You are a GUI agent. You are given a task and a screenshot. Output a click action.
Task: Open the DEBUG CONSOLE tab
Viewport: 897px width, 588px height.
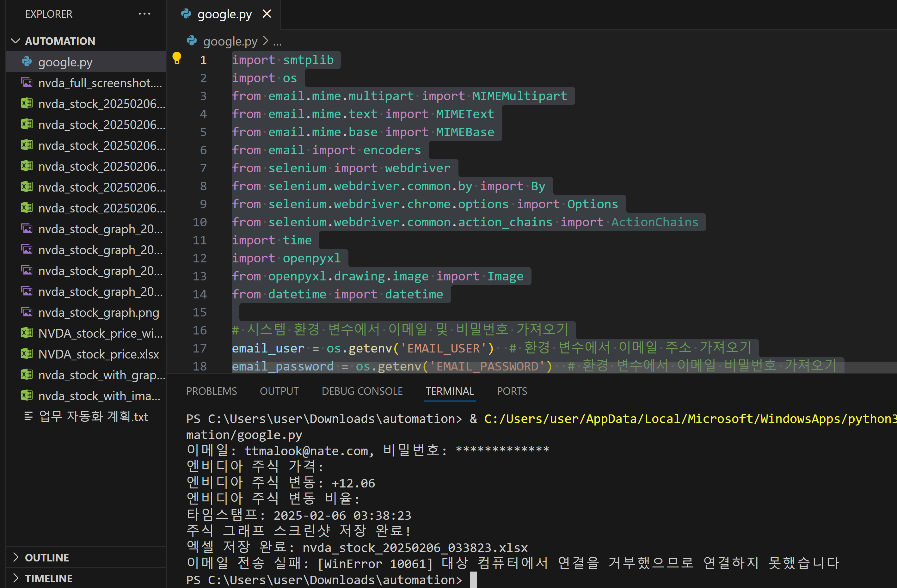[362, 391]
